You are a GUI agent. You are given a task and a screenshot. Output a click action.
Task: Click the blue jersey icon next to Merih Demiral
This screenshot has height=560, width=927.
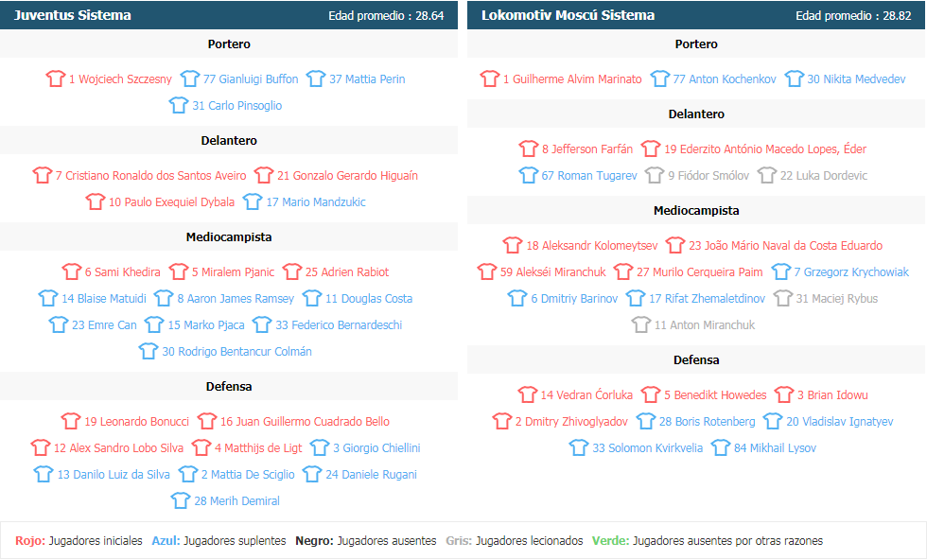point(181,500)
